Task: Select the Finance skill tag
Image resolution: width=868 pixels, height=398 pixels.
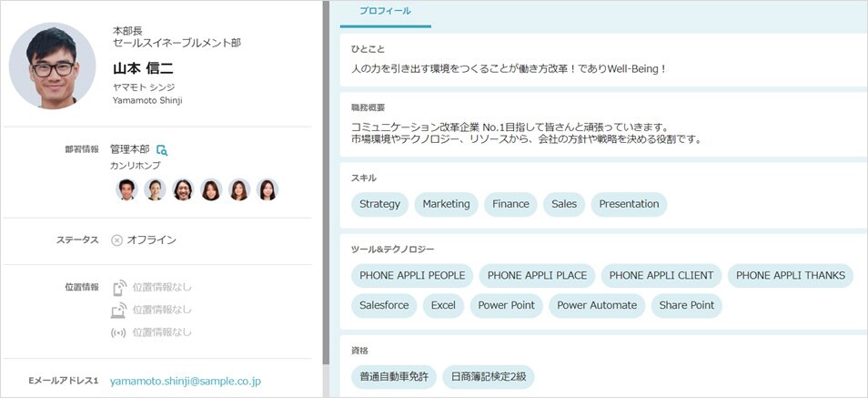Action: (x=511, y=204)
